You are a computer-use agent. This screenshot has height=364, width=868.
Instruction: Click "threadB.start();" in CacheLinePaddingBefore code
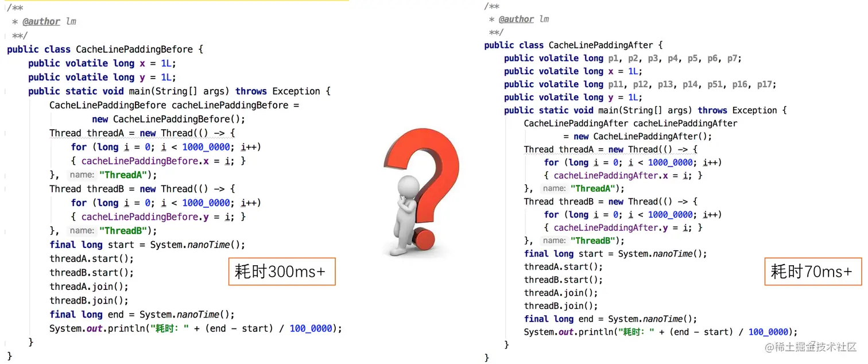click(x=92, y=273)
